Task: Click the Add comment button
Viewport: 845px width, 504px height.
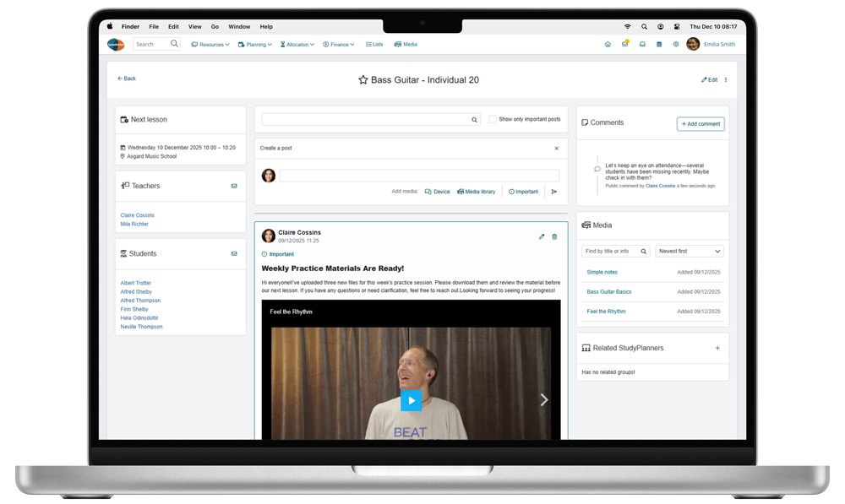Action: tap(701, 124)
